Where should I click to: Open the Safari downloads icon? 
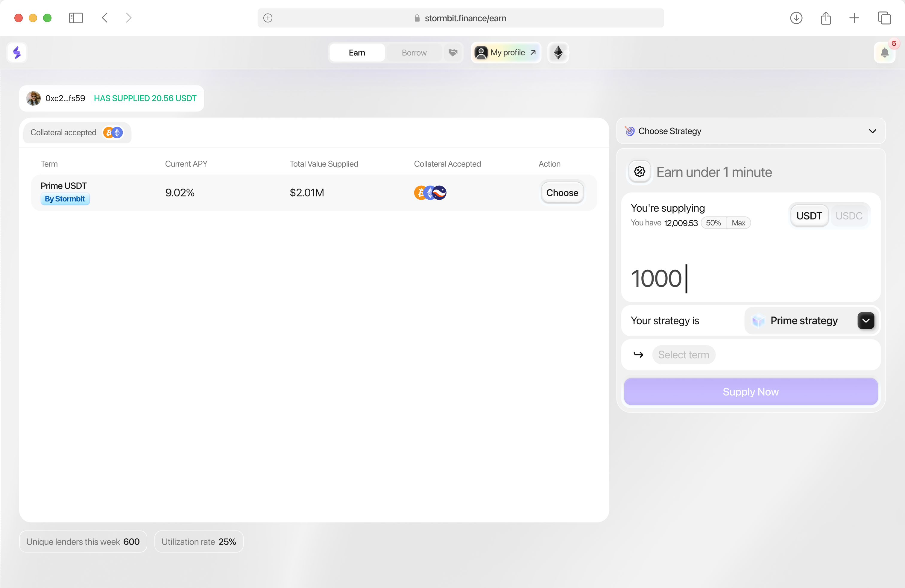(796, 18)
